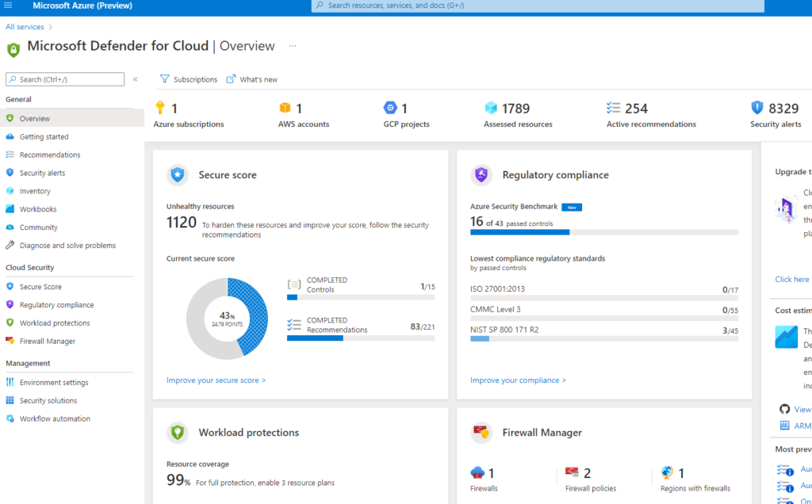Viewport: 812px width, 504px height.
Task: Click the All services breadcrumb
Action: [x=25, y=27]
